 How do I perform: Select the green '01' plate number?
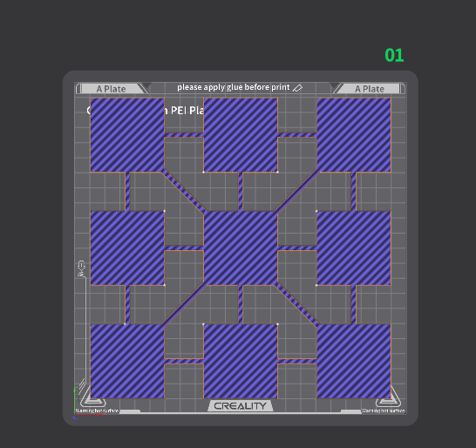pyautogui.click(x=394, y=55)
